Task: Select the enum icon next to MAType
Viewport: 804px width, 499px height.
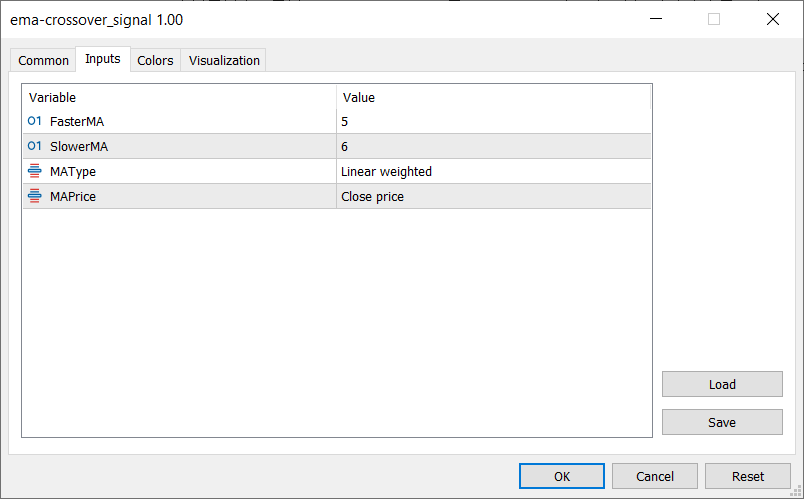Action: [x=35, y=171]
